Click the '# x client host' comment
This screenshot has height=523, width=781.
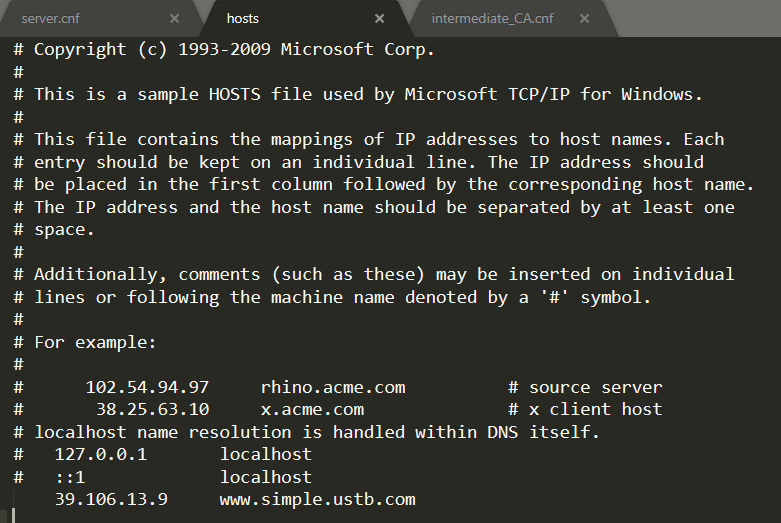(585, 409)
